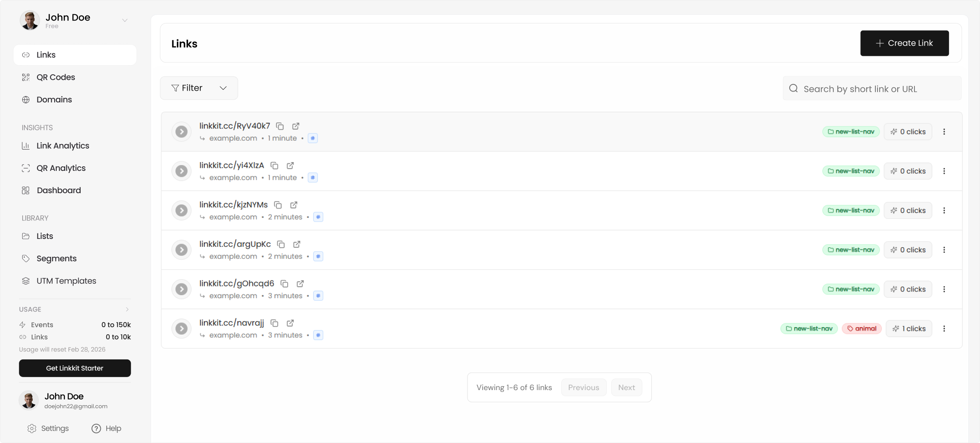Screen dimensions: 980x443
Task: Select the Domains globe icon
Action: (x=26, y=100)
